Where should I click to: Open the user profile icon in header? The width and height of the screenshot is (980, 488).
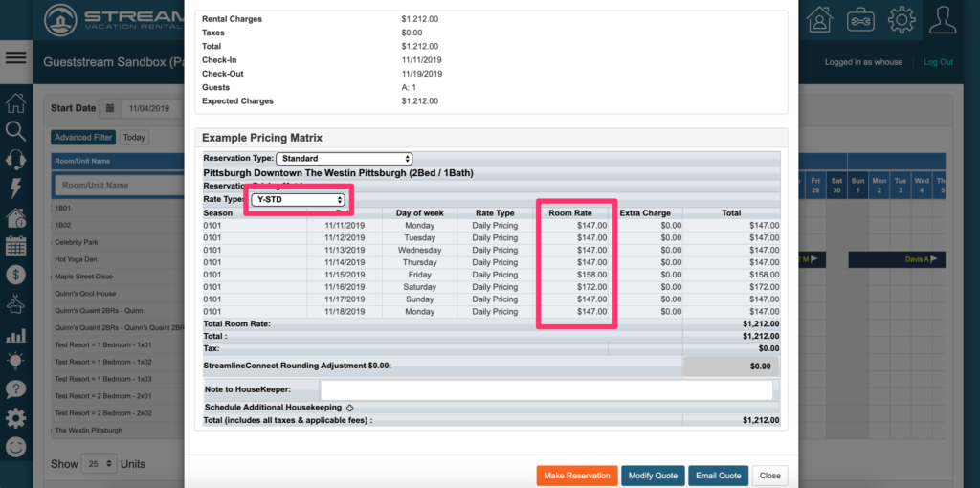[943, 20]
